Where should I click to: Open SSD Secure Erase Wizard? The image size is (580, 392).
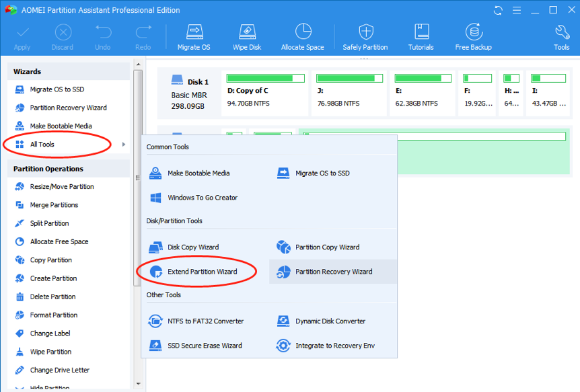[204, 346]
